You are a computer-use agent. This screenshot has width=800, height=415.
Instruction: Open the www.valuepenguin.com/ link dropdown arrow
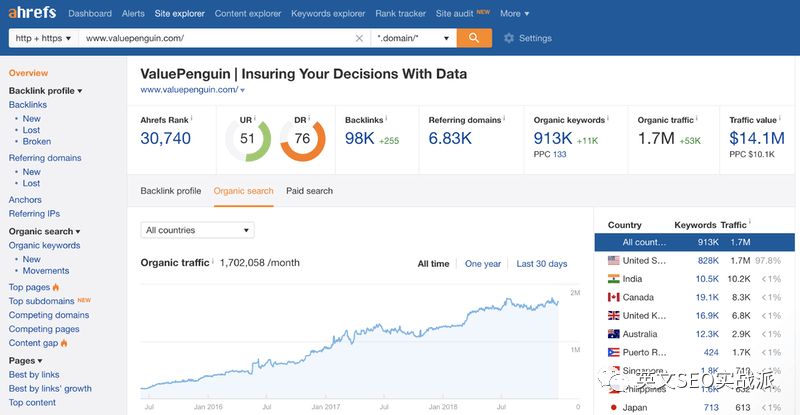(242, 90)
